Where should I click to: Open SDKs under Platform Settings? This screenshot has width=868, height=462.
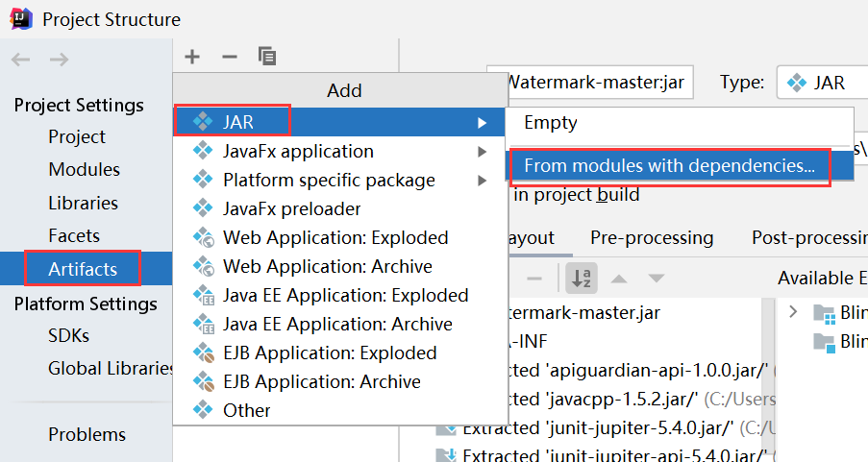(x=68, y=335)
